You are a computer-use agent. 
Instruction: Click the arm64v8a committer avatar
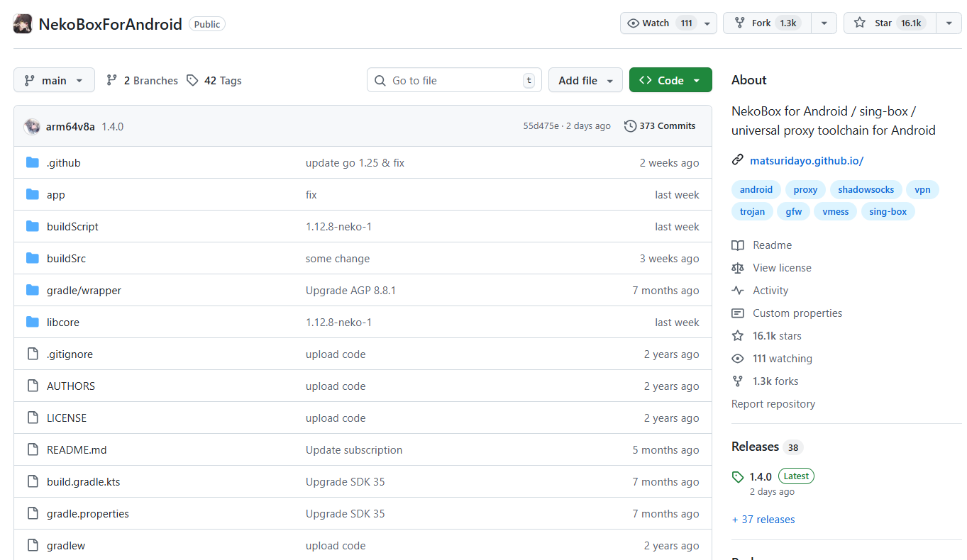coord(32,126)
